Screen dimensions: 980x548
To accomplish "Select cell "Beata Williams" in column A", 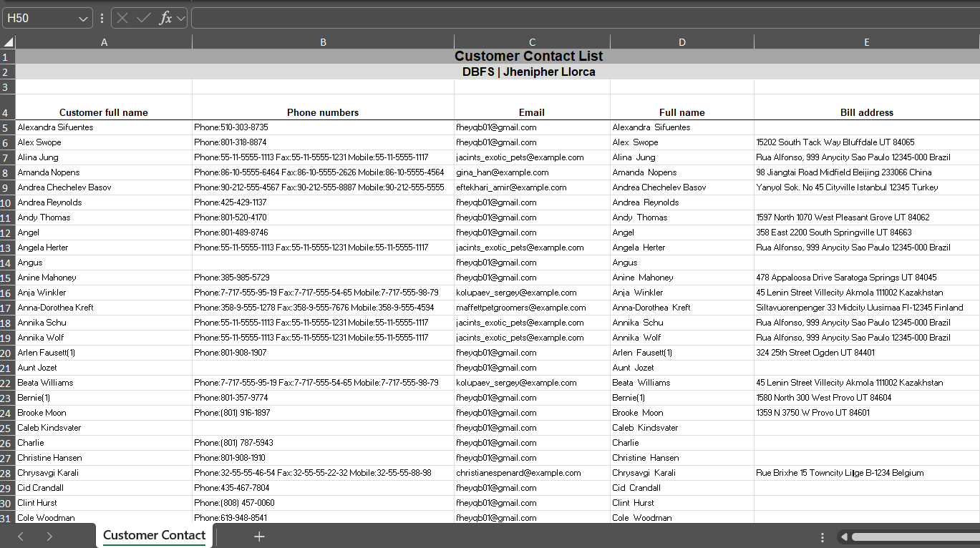I will [x=104, y=383].
